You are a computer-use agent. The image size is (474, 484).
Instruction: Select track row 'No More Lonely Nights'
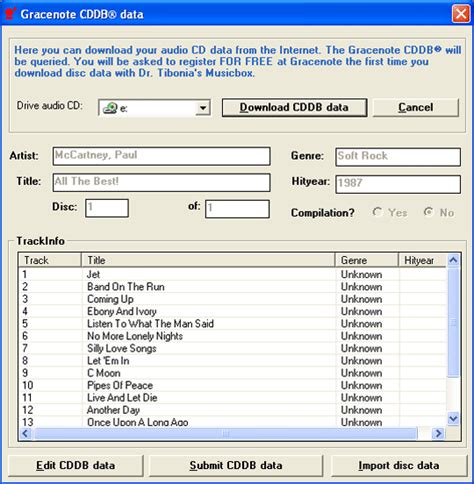pyautogui.click(x=233, y=336)
